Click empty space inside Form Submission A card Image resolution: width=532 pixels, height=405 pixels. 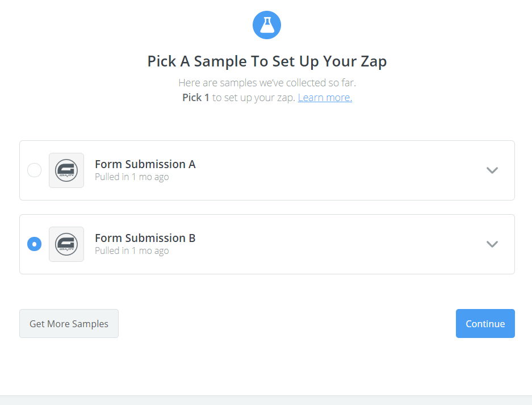tap(341, 170)
